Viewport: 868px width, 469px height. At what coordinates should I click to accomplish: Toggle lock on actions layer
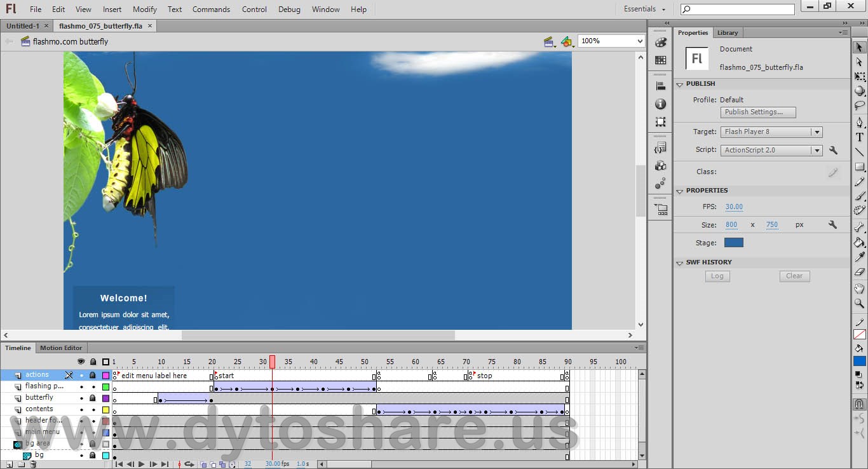(x=93, y=375)
